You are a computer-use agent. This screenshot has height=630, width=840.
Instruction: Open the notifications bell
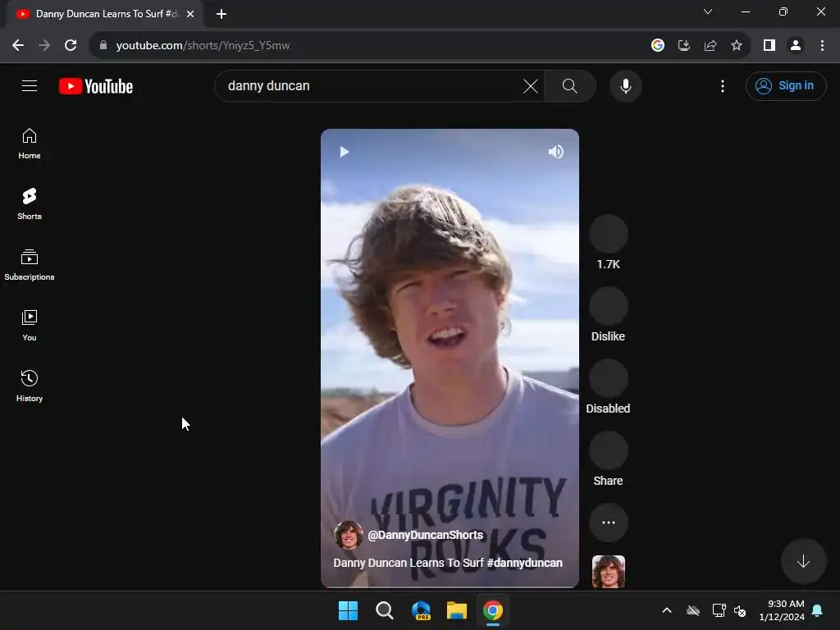click(818, 610)
